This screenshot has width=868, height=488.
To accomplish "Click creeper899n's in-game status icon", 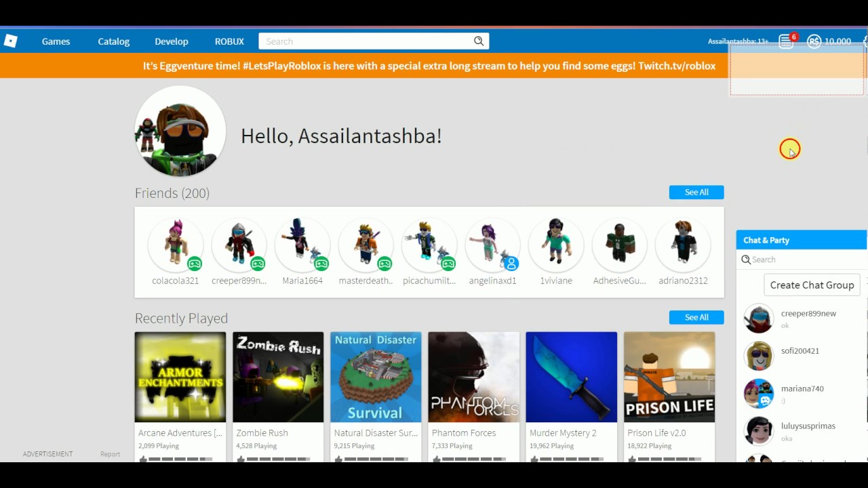I will (x=258, y=264).
